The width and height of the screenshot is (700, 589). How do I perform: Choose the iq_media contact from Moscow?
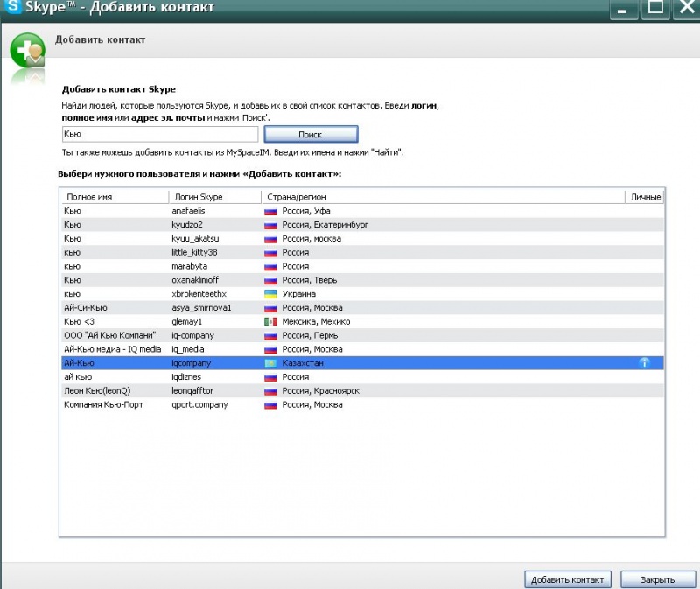tap(190, 349)
